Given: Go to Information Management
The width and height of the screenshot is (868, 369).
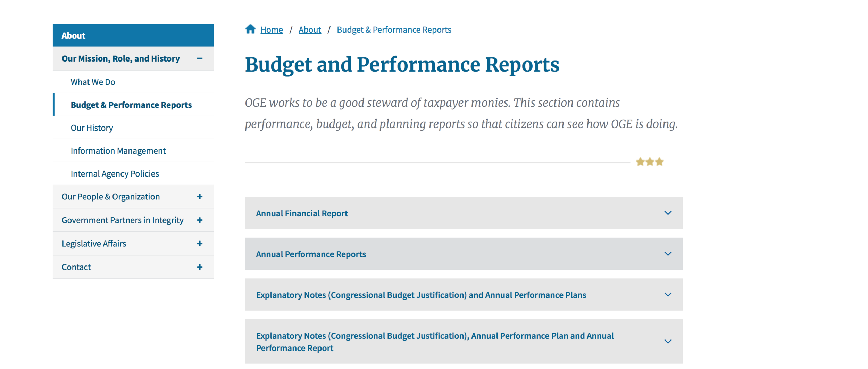Looking at the screenshot, I should (x=118, y=151).
